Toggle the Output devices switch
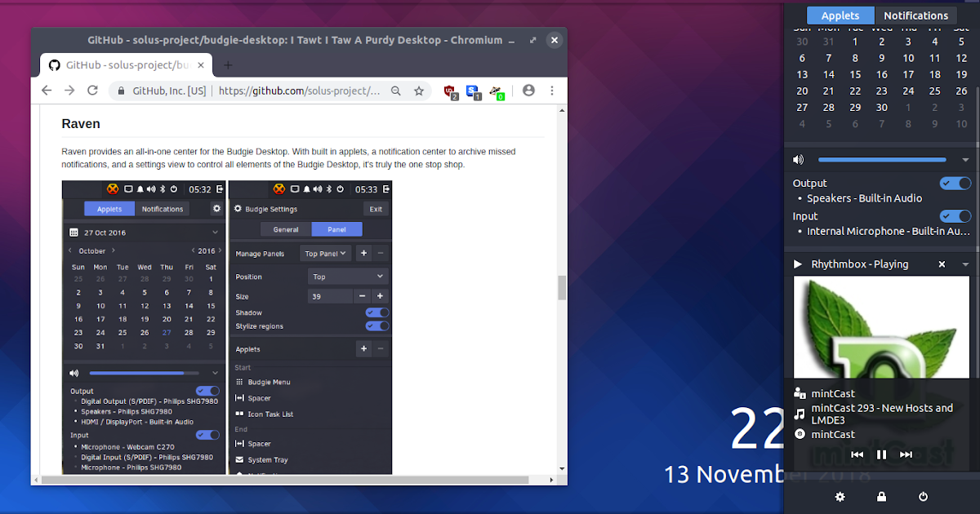Image resolution: width=980 pixels, height=514 pixels. tap(955, 184)
